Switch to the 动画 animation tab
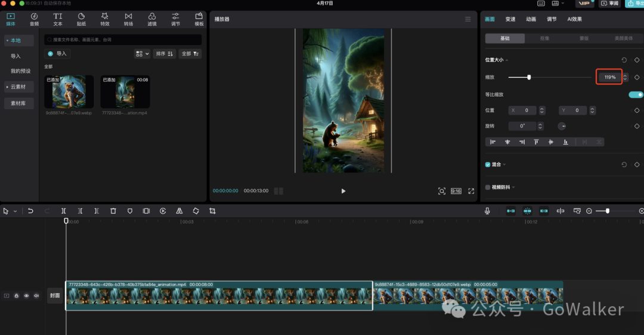 (x=531, y=19)
